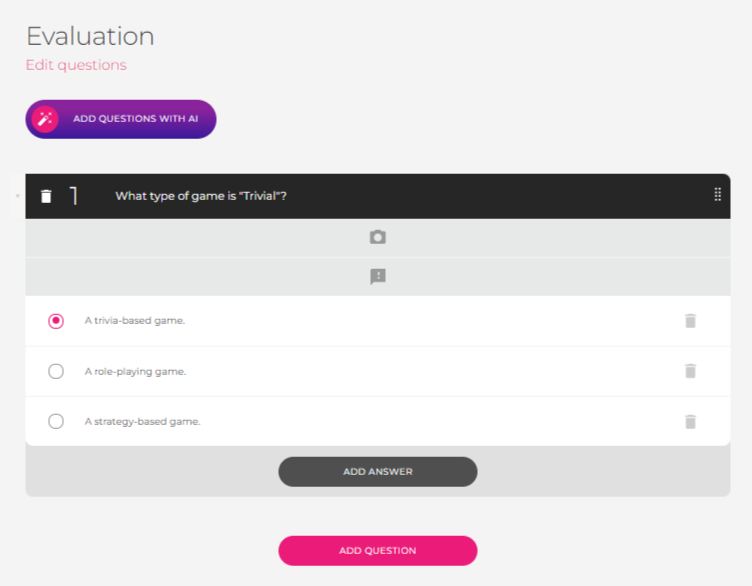
Task: Click the question number 1 label
Action: (x=74, y=196)
